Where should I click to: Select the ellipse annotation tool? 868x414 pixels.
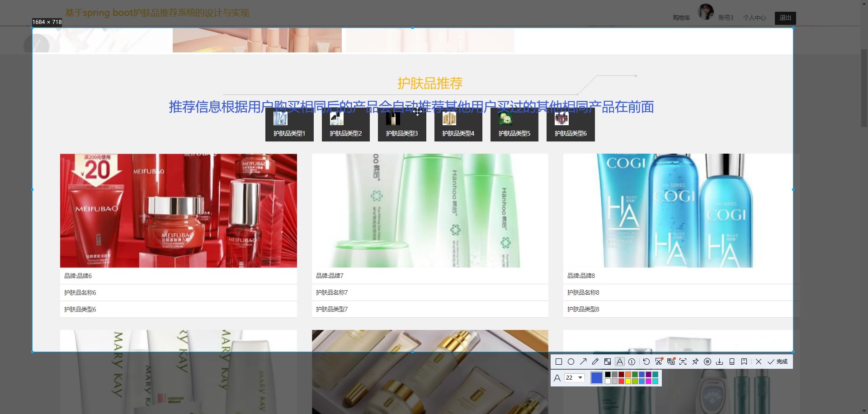[571, 362]
